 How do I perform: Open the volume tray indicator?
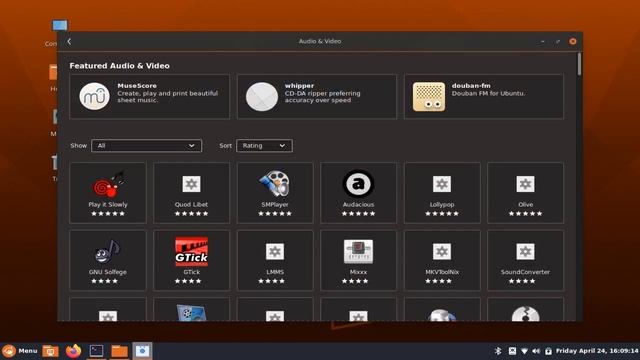coord(536,351)
